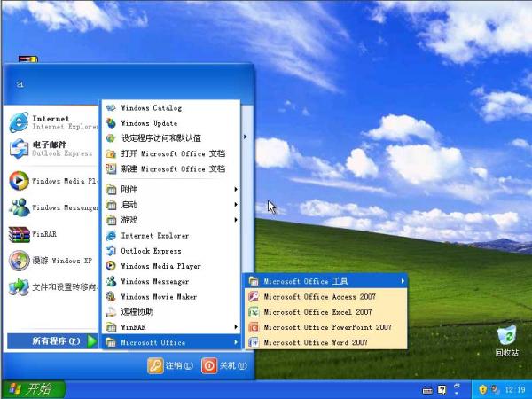Click the Windows Messenger icon in left pane
Image resolution: width=532 pixels, height=399 pixels.
point(19,207)
